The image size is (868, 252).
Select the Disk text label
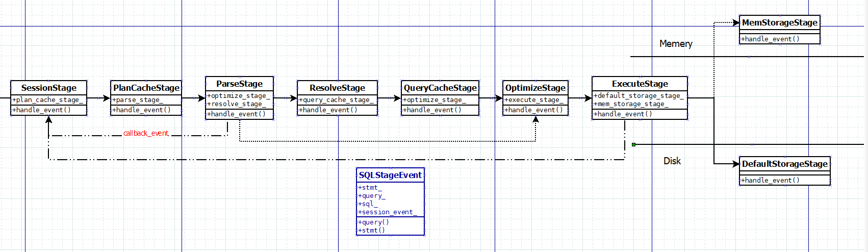pos(672,161)
